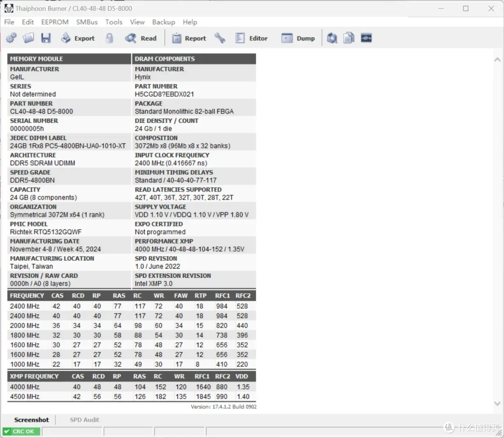Click the Read SPD toolbar button

tap(141, 38)
